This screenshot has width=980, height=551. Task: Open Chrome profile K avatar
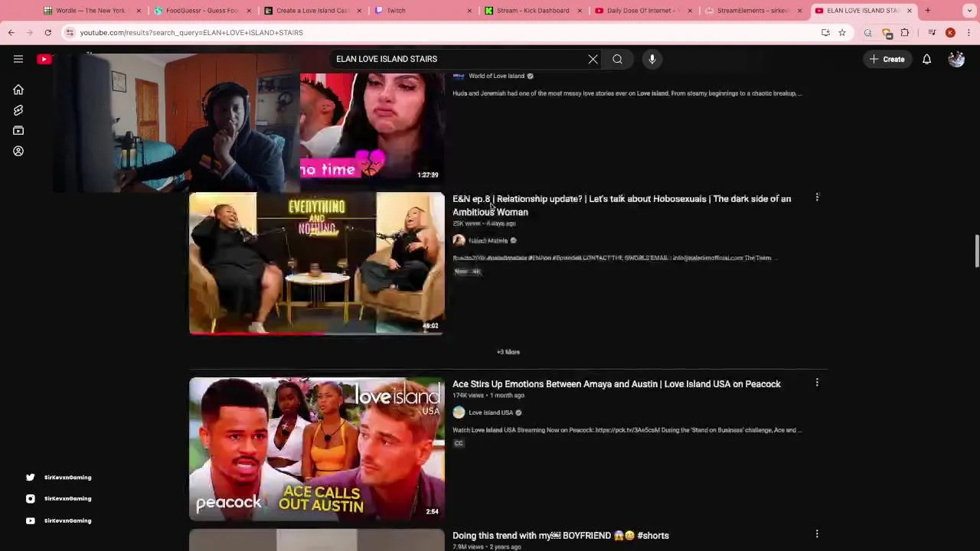950,32
